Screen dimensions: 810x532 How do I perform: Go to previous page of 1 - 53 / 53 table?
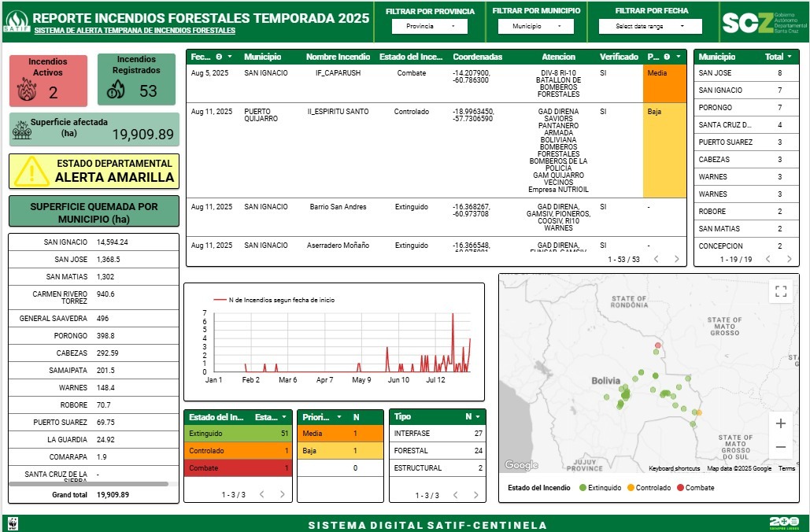(x=657, y=259)
